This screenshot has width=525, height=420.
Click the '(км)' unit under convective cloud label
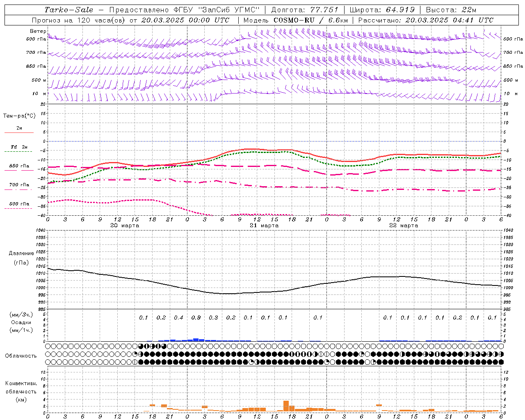click(x=21, y=399)
